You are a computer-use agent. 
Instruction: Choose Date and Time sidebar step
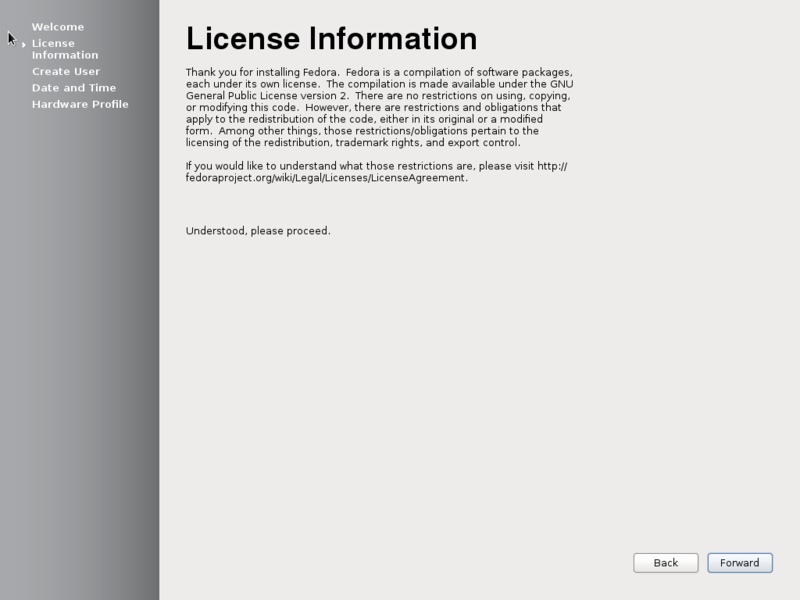pos(74,88)
